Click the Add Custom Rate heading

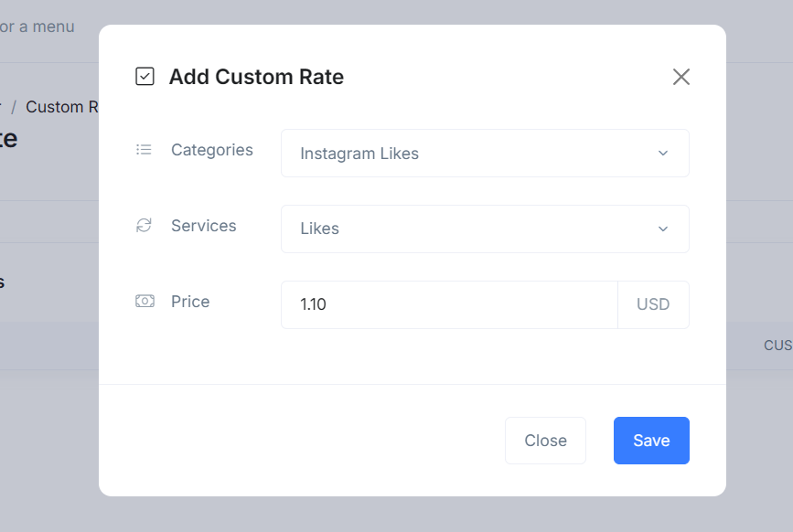click(256, 77)
